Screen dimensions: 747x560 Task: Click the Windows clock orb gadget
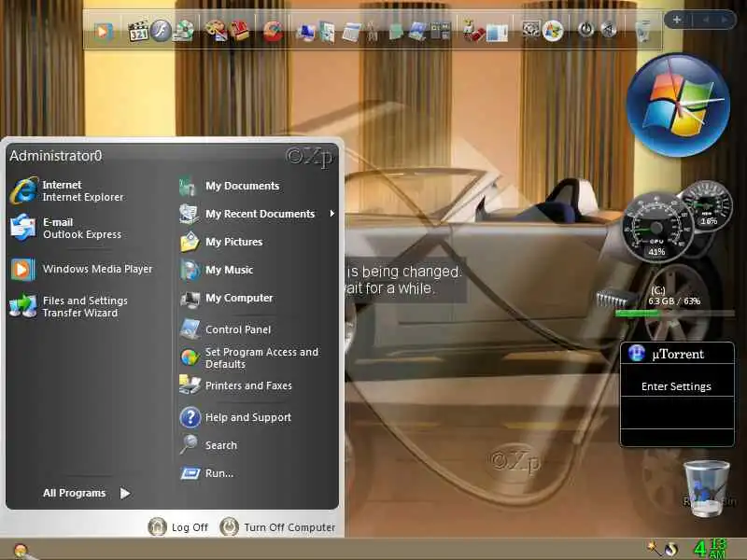click(x=678, y=105)
